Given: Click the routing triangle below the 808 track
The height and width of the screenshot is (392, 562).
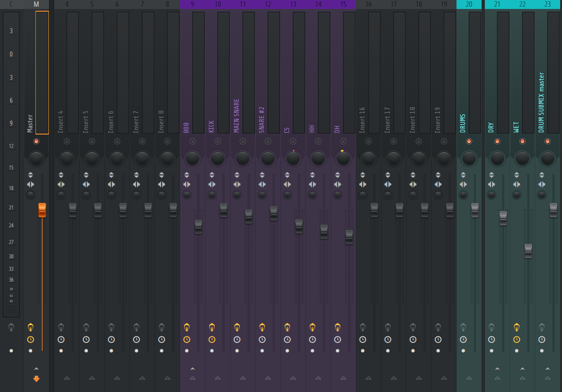Looking at the screenshot, I should tap(193, 378).
